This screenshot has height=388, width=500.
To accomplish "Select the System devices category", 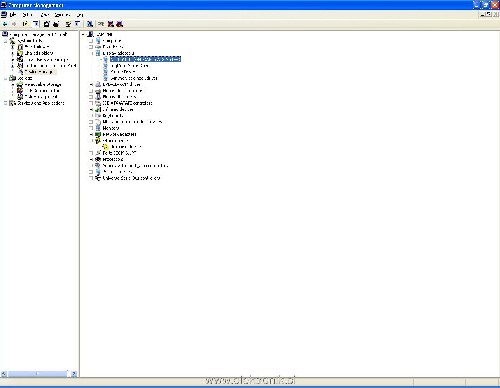I will 117,172.
